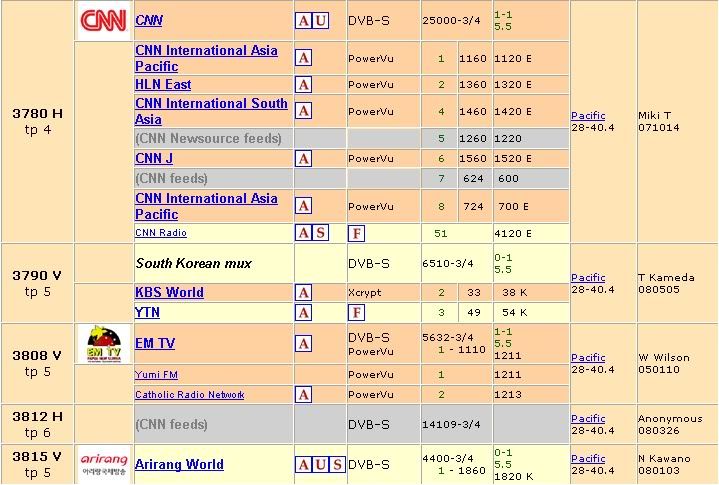Screen dimensions: 719x485
Task: Click the 3815 V frequency cell
Action: [38, 464]
